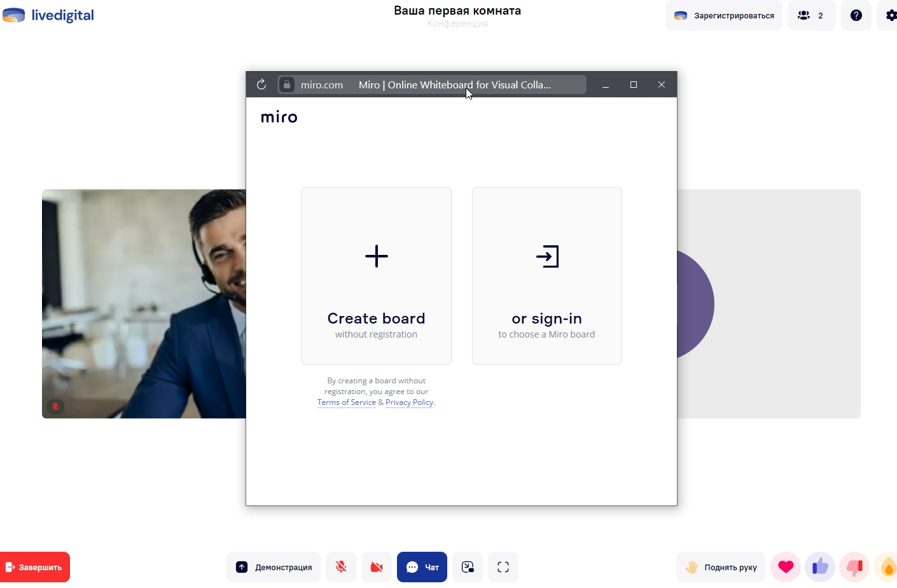
Task: Open the Privacy Policy link
Action: [409, 402]
